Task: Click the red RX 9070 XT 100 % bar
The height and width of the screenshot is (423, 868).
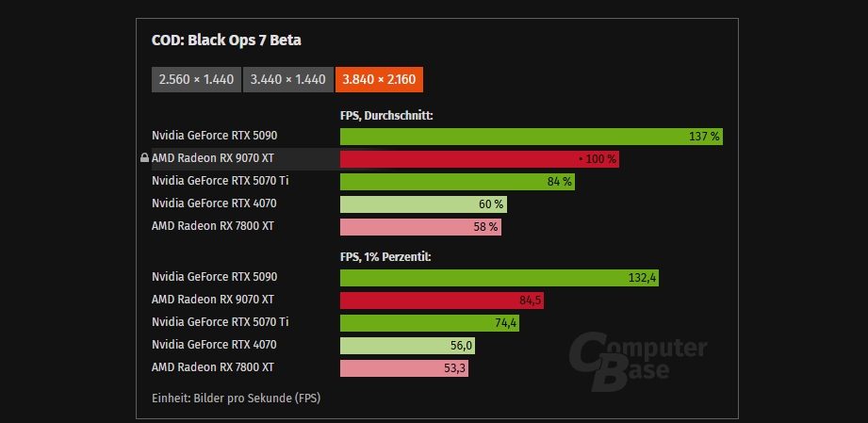Action: 479,159
